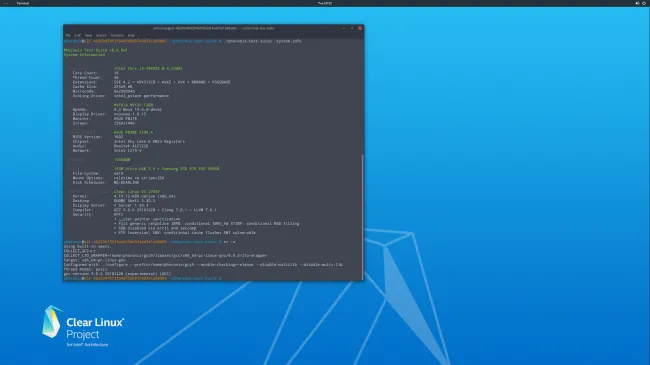Click the Terminal window title bar
The height and width of the screenshot is (365, 650).
tap(213, 28)
